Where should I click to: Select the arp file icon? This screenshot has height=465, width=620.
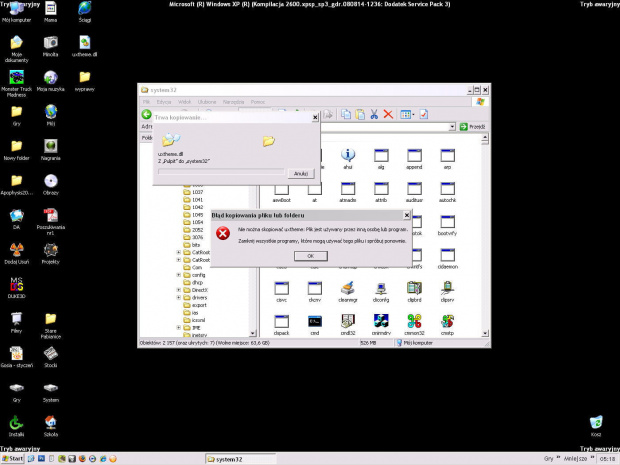pos(447,159)
